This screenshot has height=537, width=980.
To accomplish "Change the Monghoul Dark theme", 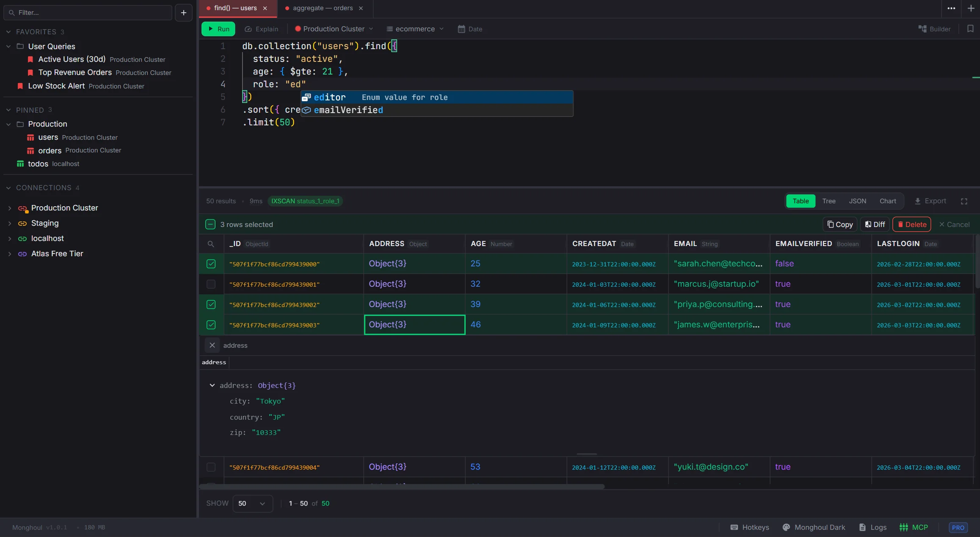I will pos(813,527).
